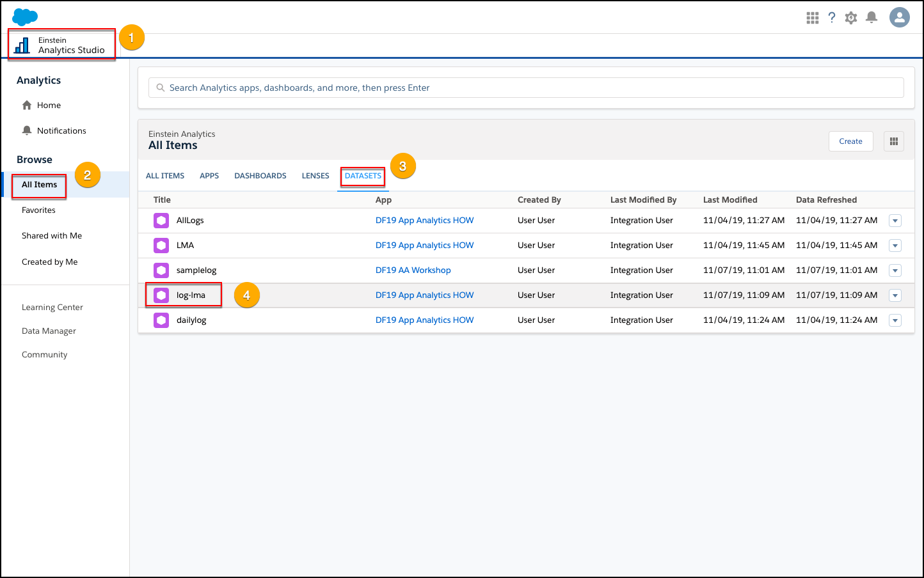924x578 pixels.
Task: Switch to the ALL ITEMS tab
Action: click(165, 176)
